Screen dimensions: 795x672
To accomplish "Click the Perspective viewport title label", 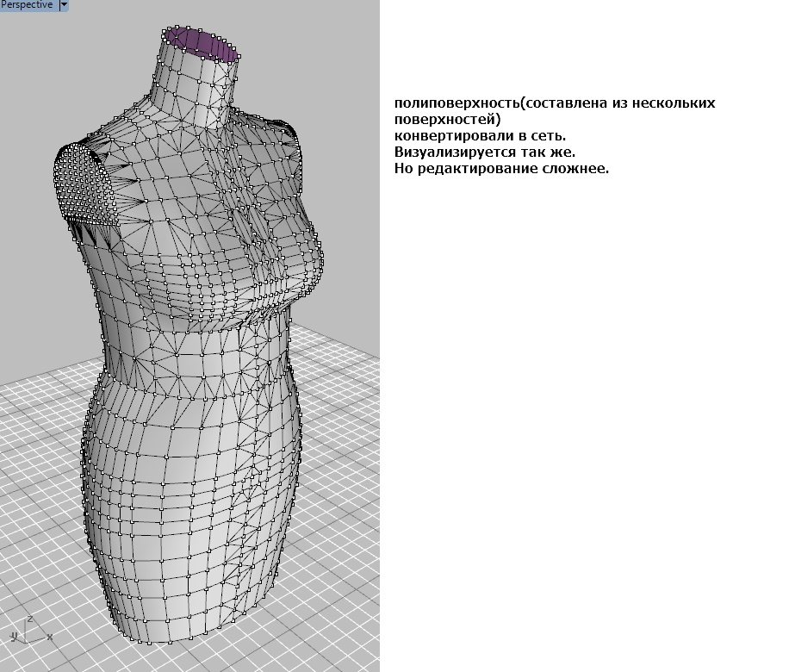I will 27,4.
